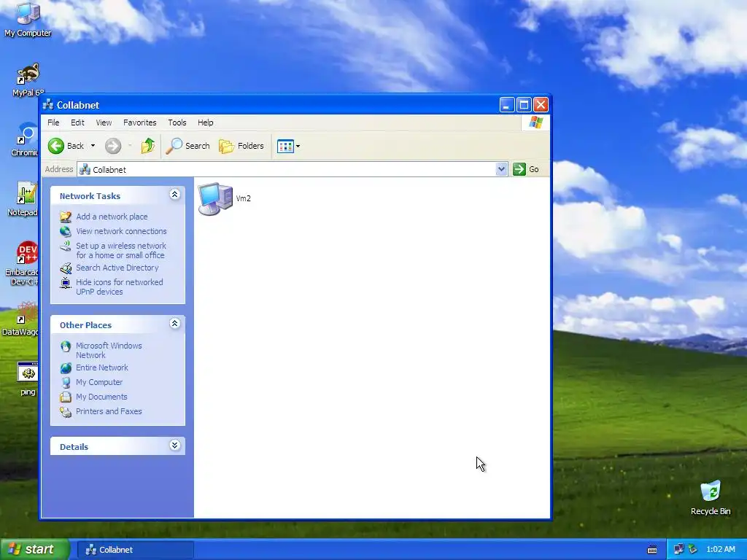
Task: Click the 1:02 AM system clock
Action: pyautogui.click(x=720, y=549)
